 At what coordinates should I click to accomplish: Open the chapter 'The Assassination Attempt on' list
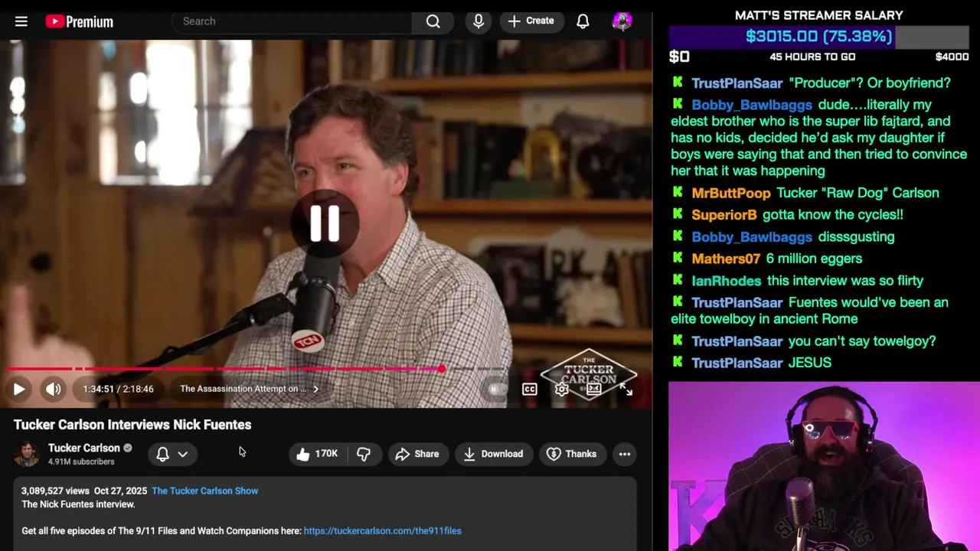(250, 389)
